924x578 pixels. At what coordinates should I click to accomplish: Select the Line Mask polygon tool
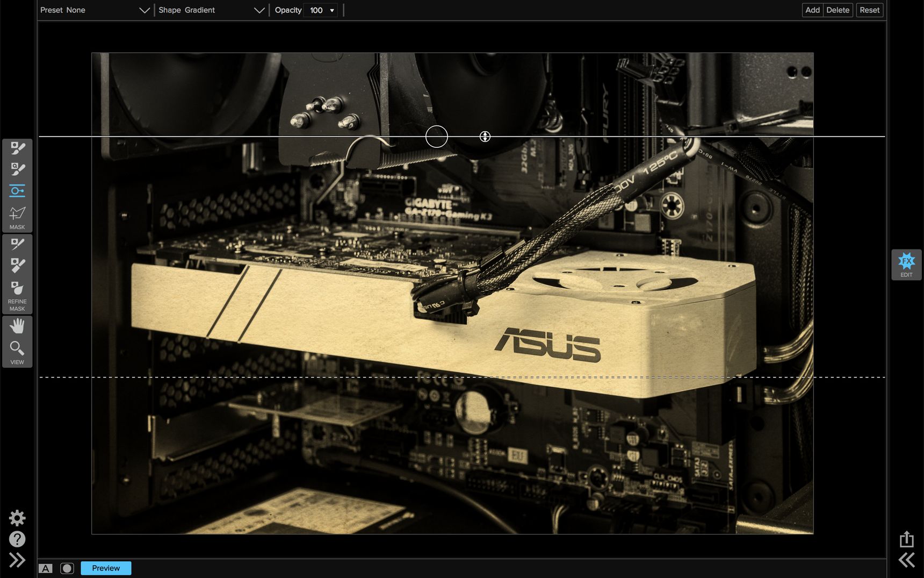tap(17, 213)
